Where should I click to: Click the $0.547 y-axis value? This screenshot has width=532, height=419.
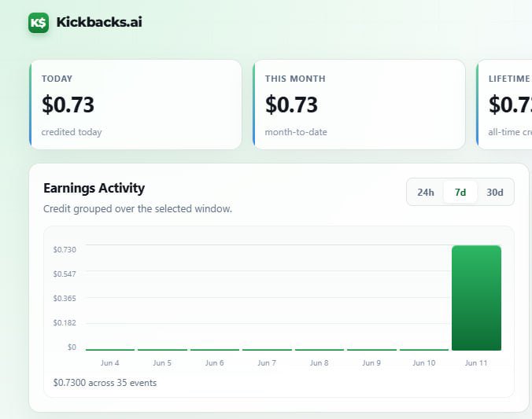point(65,274)
